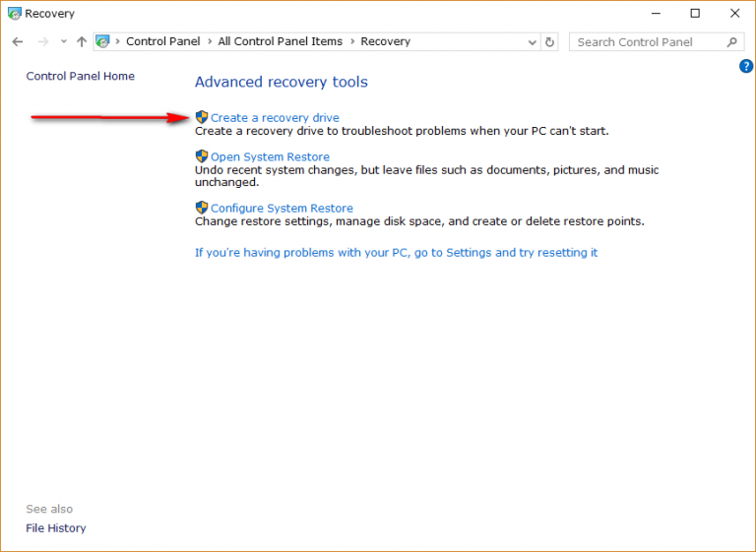Maximize the Recovery window

tap(695, 14)
